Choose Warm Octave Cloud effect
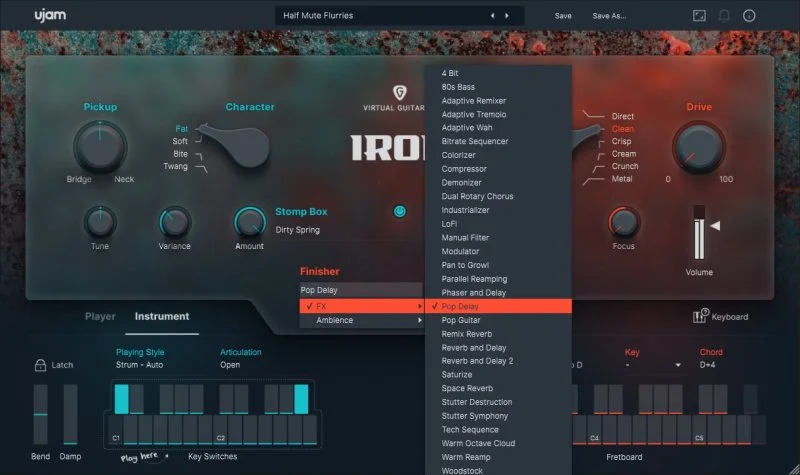This screenshot has height=475, width=800. (x=498, y=443)
